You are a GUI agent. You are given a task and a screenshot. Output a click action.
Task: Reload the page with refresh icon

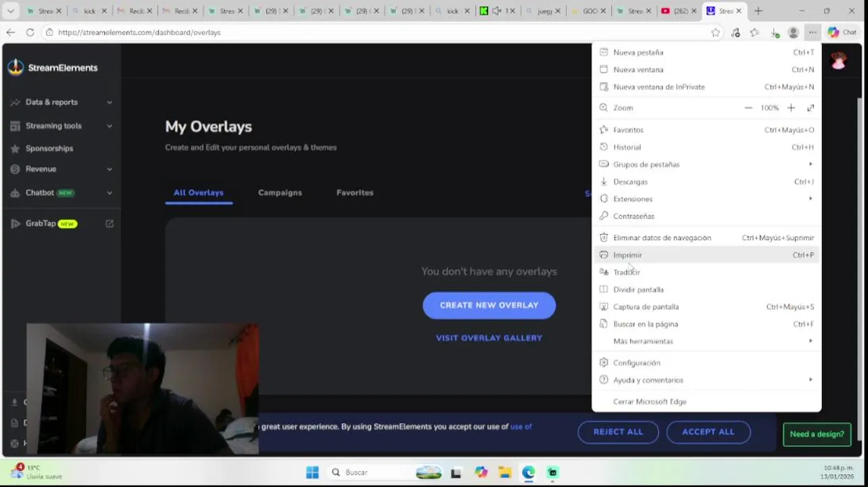(30, 32)
